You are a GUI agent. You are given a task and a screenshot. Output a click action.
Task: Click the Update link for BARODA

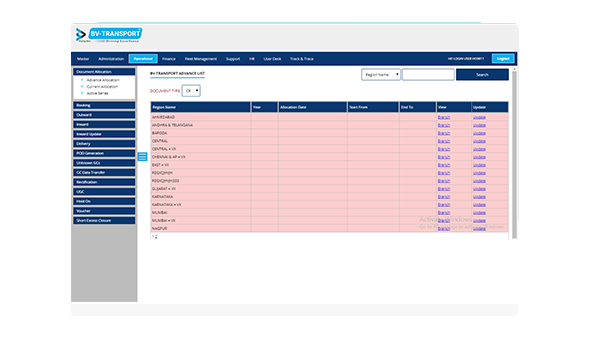[x=479, y=133]
